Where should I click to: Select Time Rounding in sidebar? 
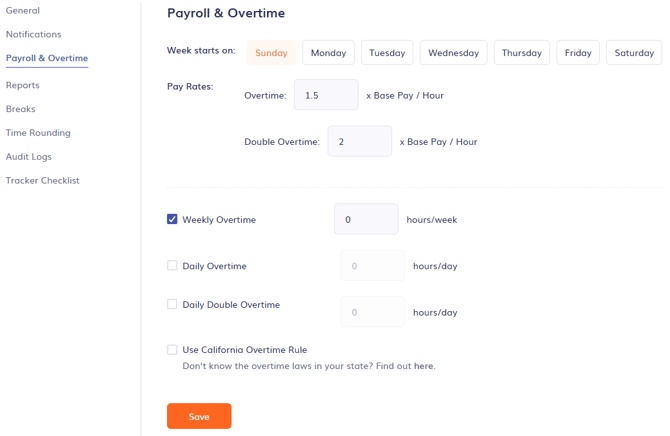(x=38, y=133)
